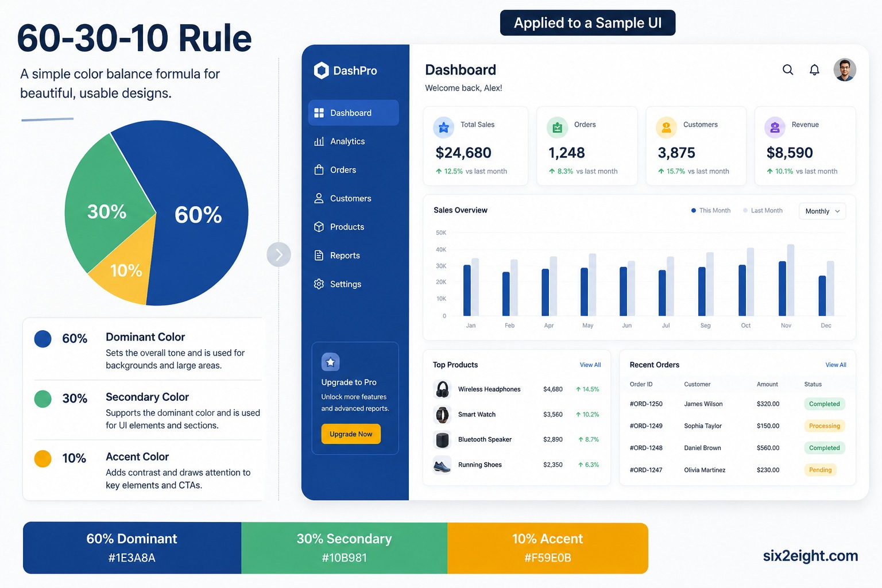Select Dashboard in the sidebar
This screenshot has width=882, height=588.
(x=353, y=113)
